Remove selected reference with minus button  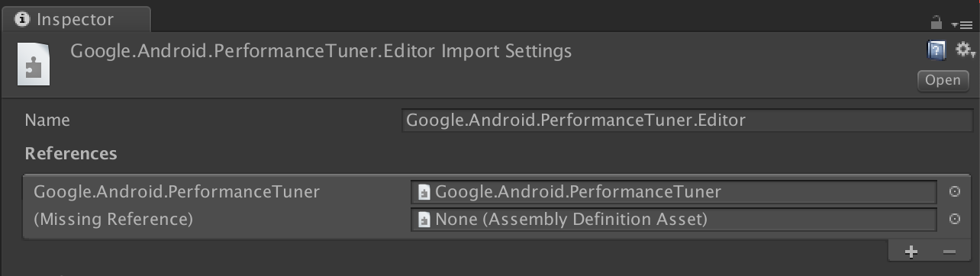949,252
